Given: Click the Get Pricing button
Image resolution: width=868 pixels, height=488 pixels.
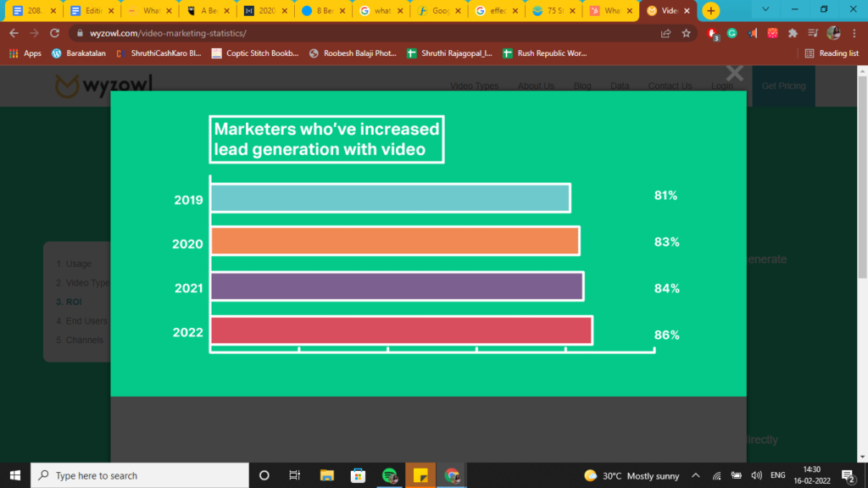Looking at the screenshot, I should pos(783,86).
